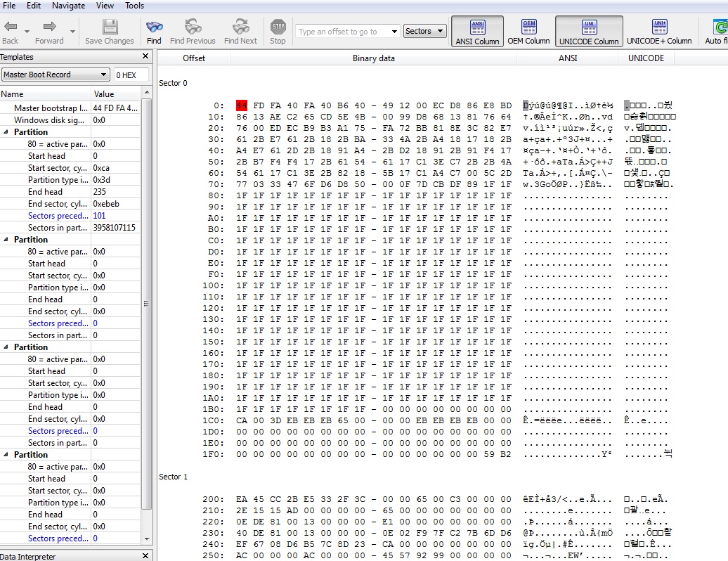This screenshot has height=561, width=728.
Task: Close the Templates panel
Action: (145, 56)
